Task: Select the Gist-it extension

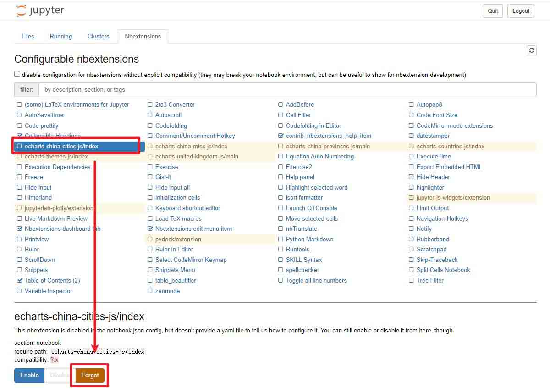Action: pos(163,177)
